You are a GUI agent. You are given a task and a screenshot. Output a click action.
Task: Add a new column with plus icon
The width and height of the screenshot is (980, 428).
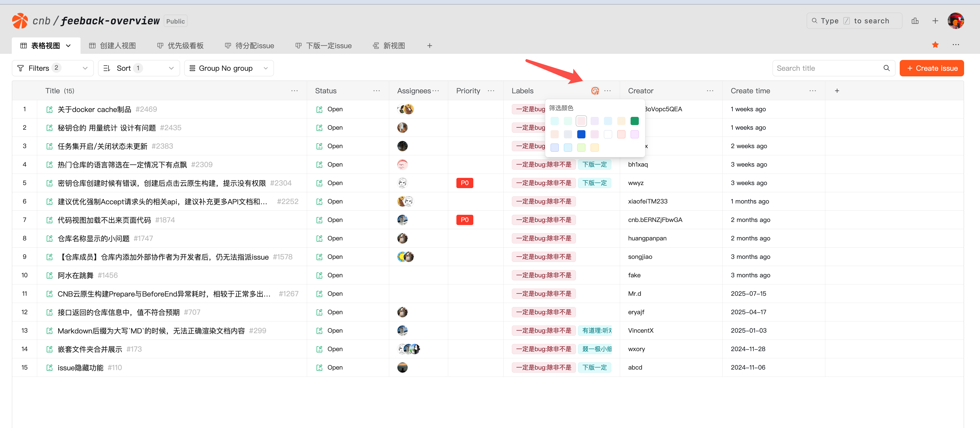click(x=837, y=91)
